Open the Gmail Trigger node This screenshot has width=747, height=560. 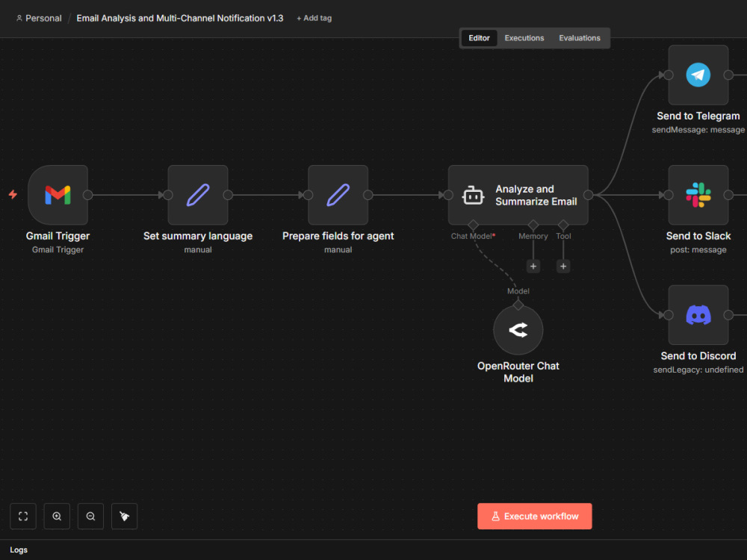coord(58,195)
